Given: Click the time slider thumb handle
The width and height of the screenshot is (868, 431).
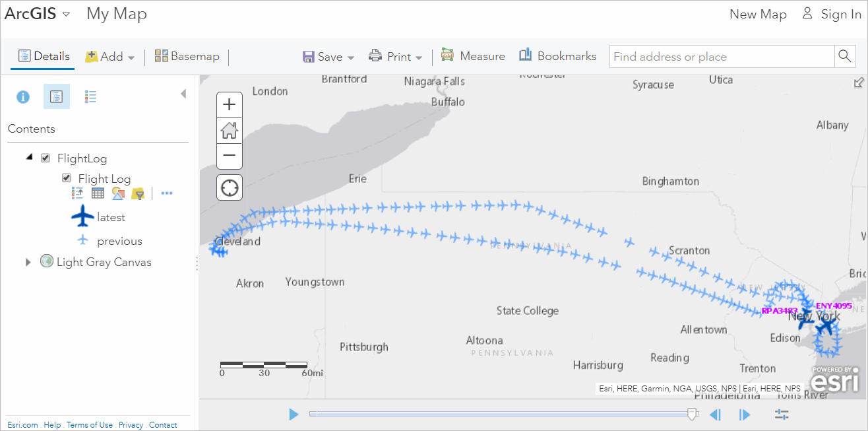Looking at the screenshot, I should click(693, 414).
